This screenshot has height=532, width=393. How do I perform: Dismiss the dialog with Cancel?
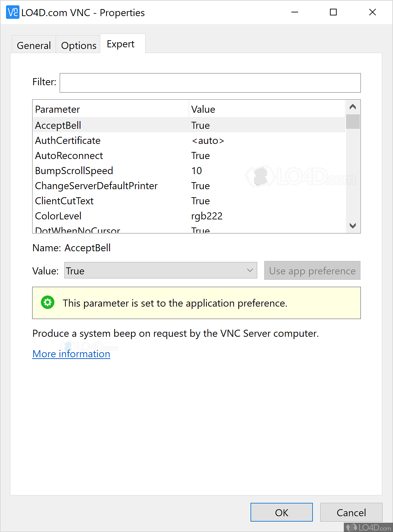point(351,512)
